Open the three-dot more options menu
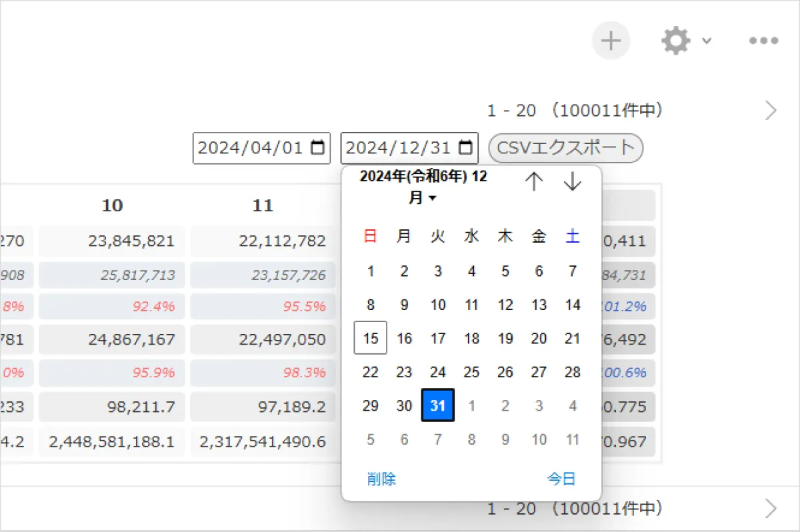 point(763,41)
